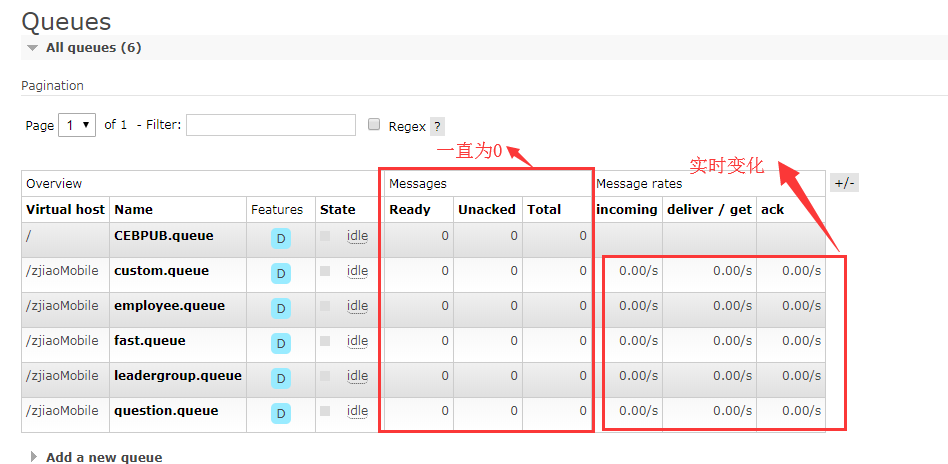This screenshot has height=464, width=948.
Task: Click the idle state text for leadergroup.queue
Action: (x=357, y=376)
